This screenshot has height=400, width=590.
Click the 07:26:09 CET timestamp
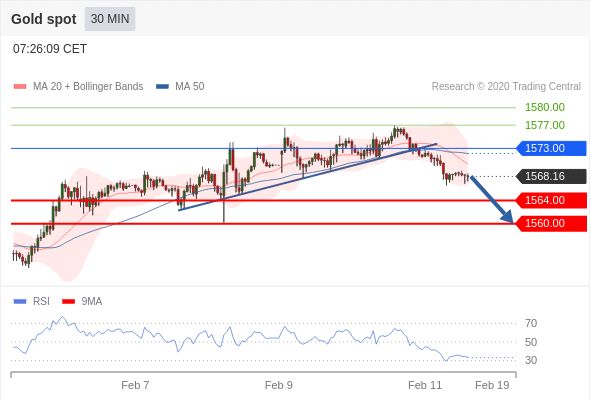click(50, 49)
